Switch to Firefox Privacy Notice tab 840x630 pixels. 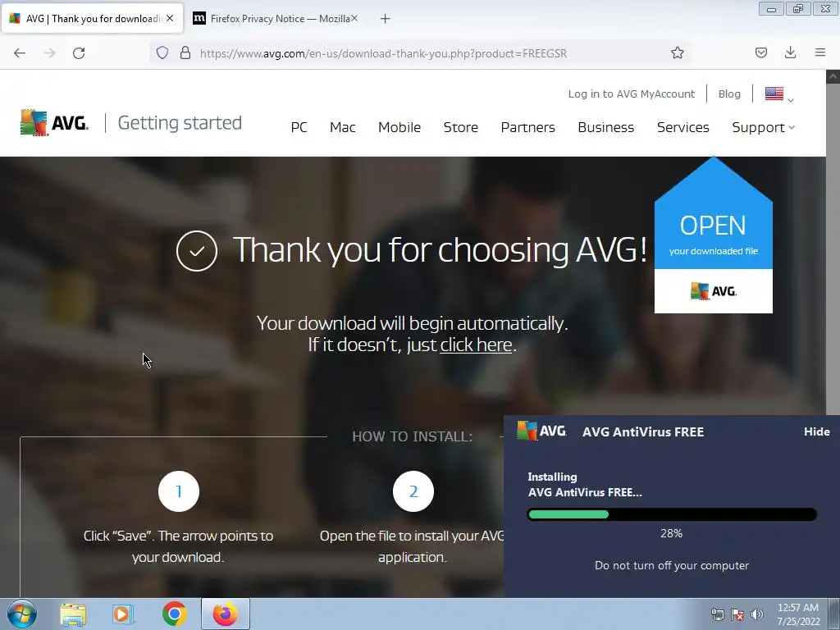click(276, 18)
